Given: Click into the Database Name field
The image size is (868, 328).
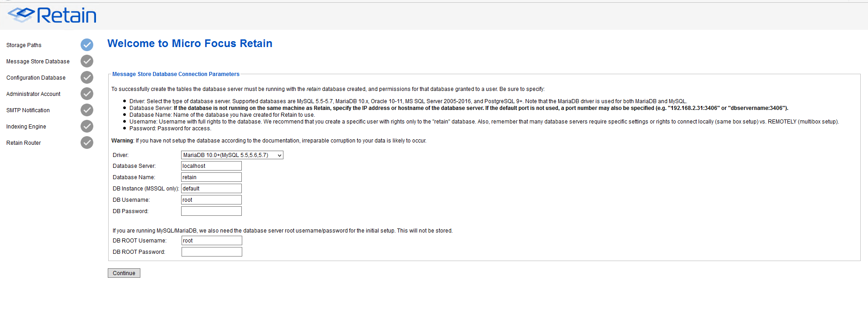Looking at the screenshot, I should click(211, 177).
